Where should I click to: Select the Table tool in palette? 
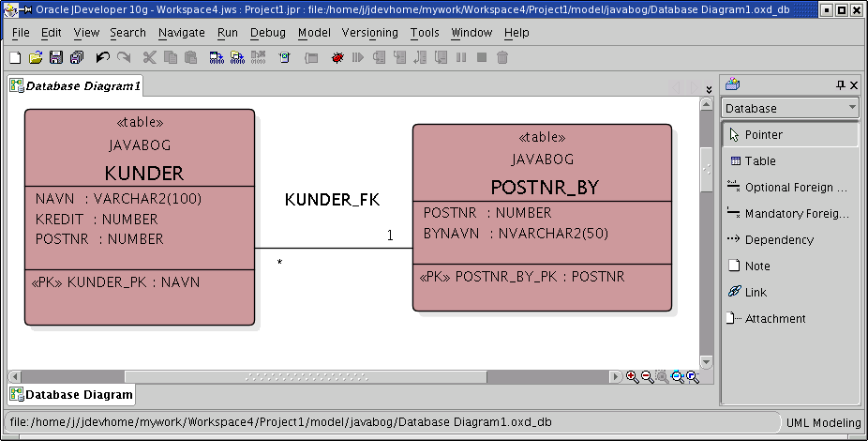(759, 161)
